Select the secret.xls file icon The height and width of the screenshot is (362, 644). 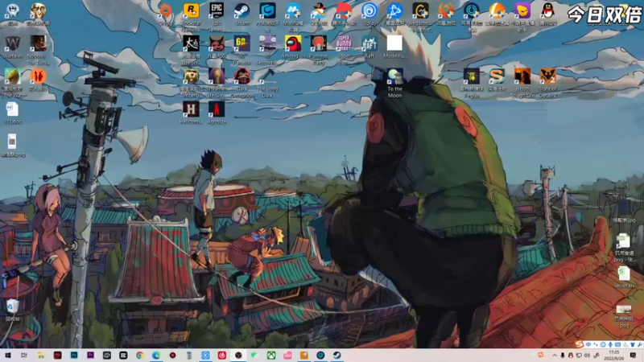(x=624, y=274)
